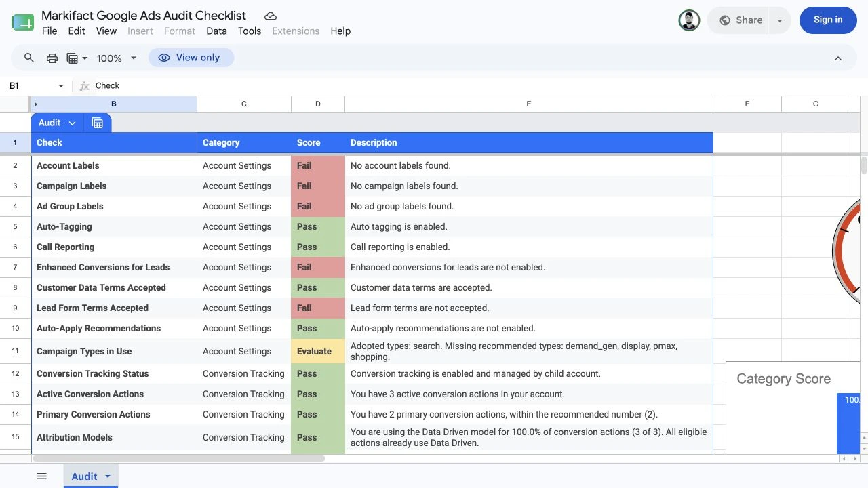
Task: Click the Score column header cell
Action: click(318, 143)
